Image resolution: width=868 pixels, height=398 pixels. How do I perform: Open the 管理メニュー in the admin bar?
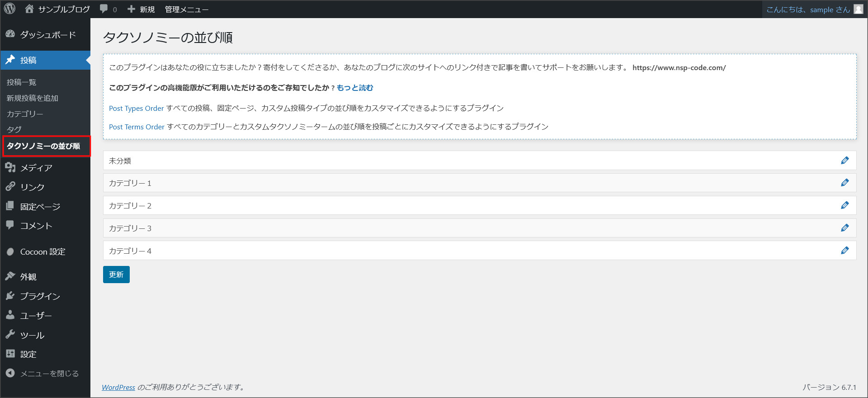[186, 9]
